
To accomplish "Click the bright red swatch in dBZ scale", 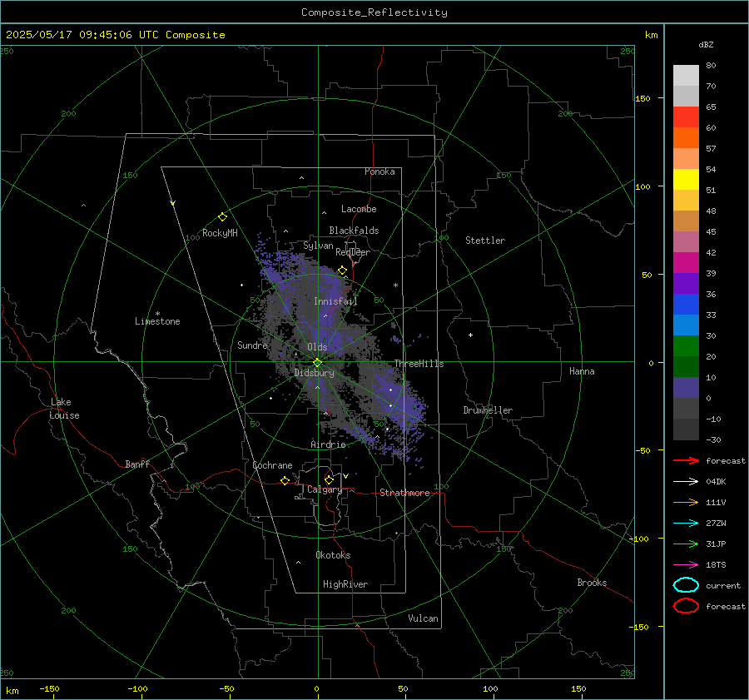I will (x=686, y=117).
